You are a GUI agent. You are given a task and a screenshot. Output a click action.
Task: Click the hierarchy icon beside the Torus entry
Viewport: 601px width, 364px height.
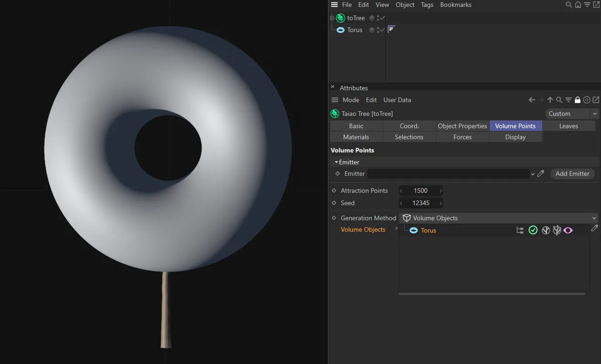520,230
